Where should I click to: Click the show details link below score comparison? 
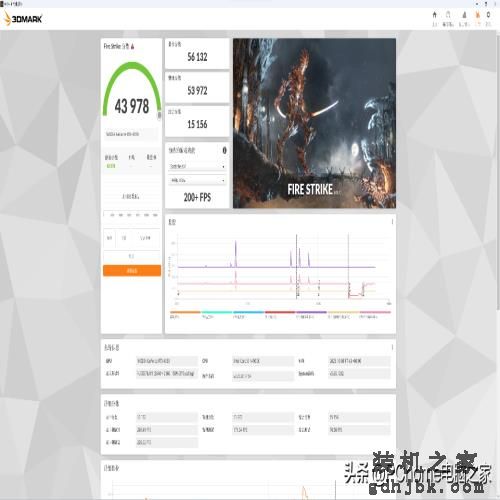pos(131,197)
